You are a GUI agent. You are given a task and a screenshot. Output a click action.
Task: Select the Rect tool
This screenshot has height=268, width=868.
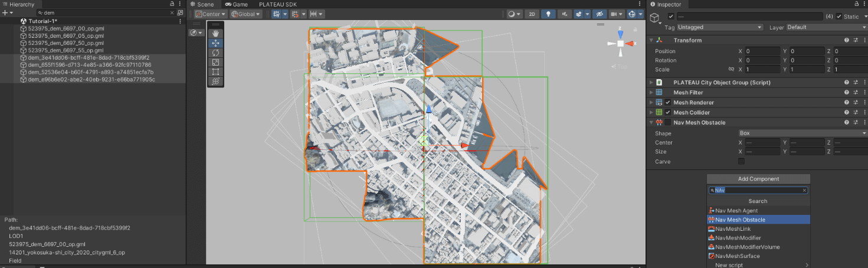tap(215, 71)
